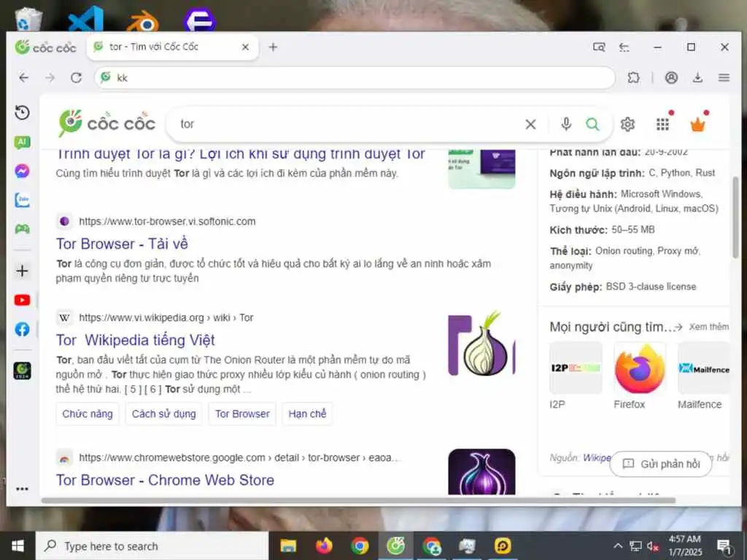This screenshot has width=747, height=560.
Task: Open the History icon in the sidebar
Action: pos(22,113)
